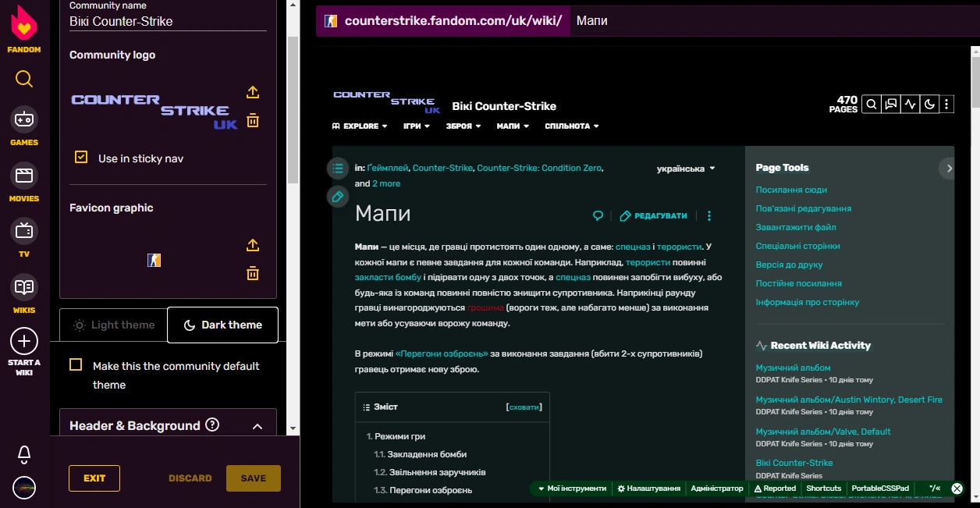Collapse the Header & Background section
Screen dimensions: 980x508
point(257,426)
